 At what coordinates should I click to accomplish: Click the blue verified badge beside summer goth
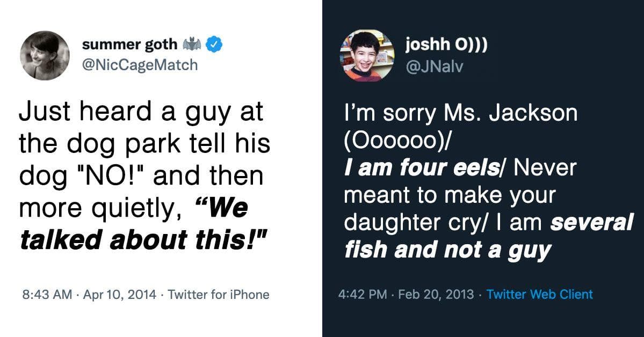point(215,46)
